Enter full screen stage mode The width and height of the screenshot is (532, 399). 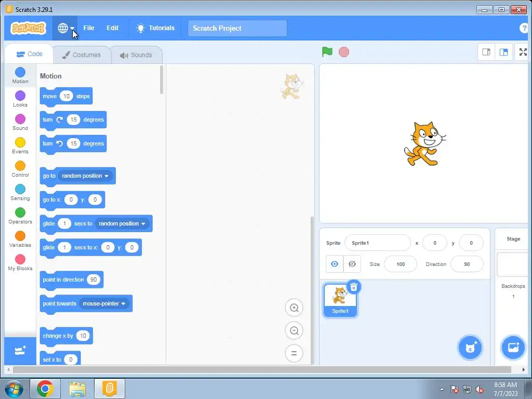(x=523, y=52)
